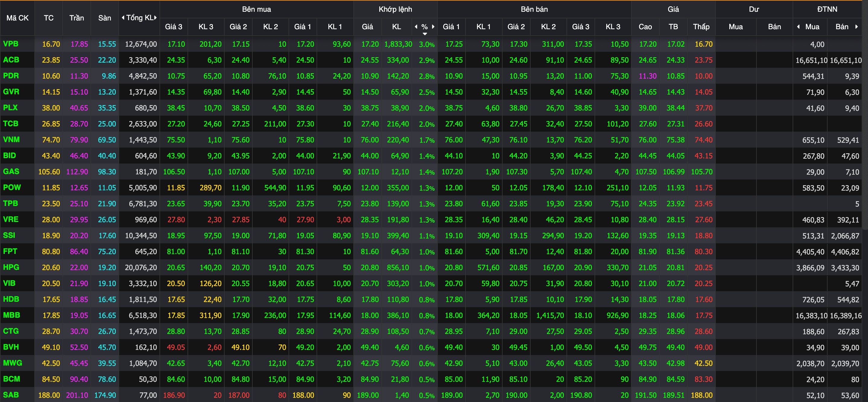Open GVR stock symbol
The height and width of the screenshot is (402, 868).
coord(11,92)
